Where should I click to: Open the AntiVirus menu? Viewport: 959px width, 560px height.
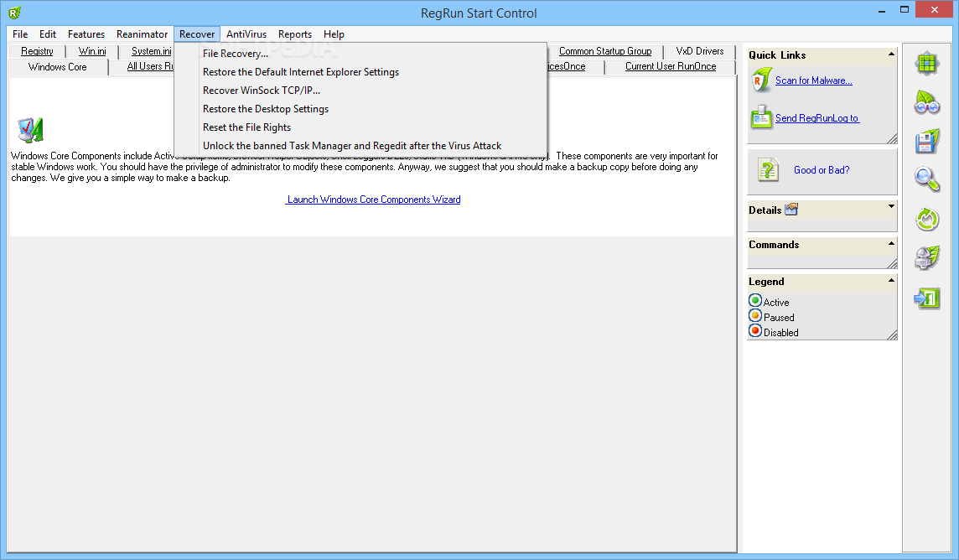tap(246, 34)
